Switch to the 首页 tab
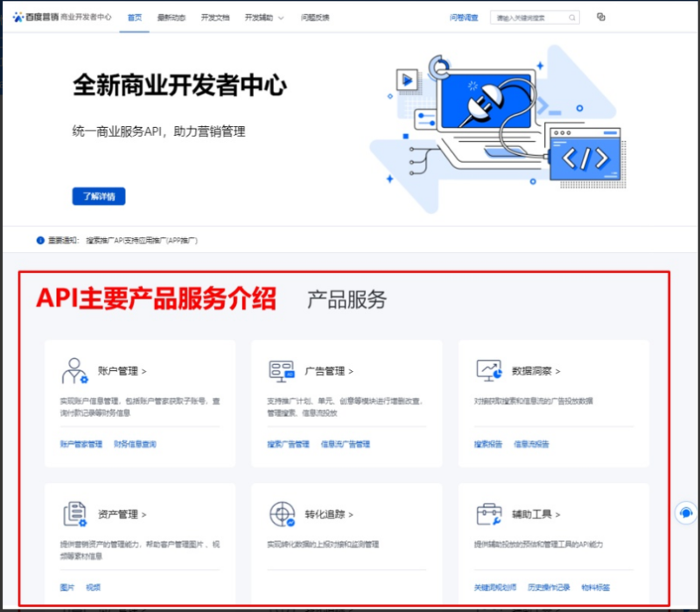 click(133, 16)
